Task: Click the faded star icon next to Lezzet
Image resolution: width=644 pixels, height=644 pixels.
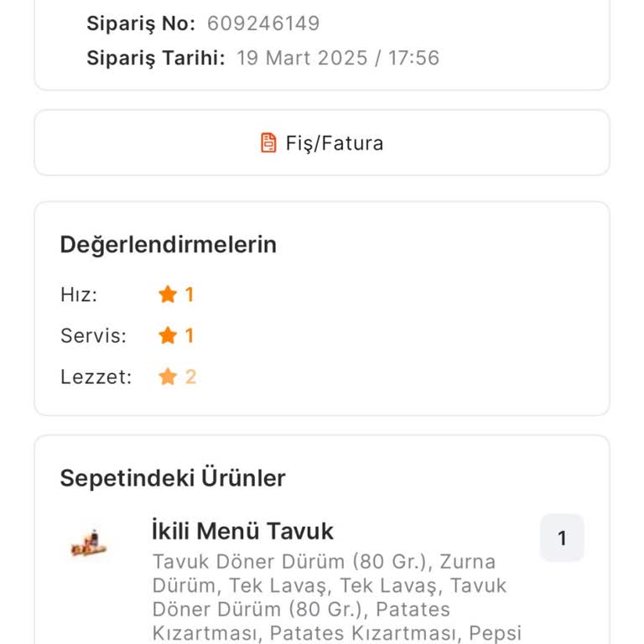Action: [x=168, y=377]
